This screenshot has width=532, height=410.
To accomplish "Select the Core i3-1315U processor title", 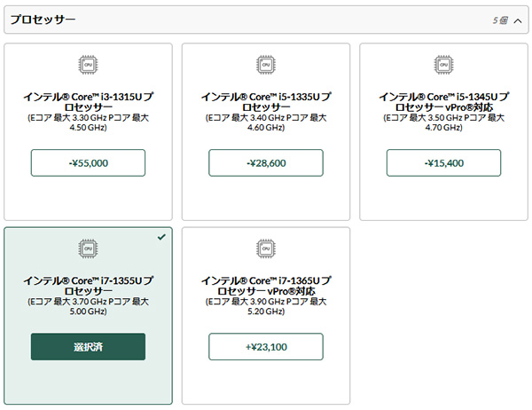I will (x=88, y=102).
